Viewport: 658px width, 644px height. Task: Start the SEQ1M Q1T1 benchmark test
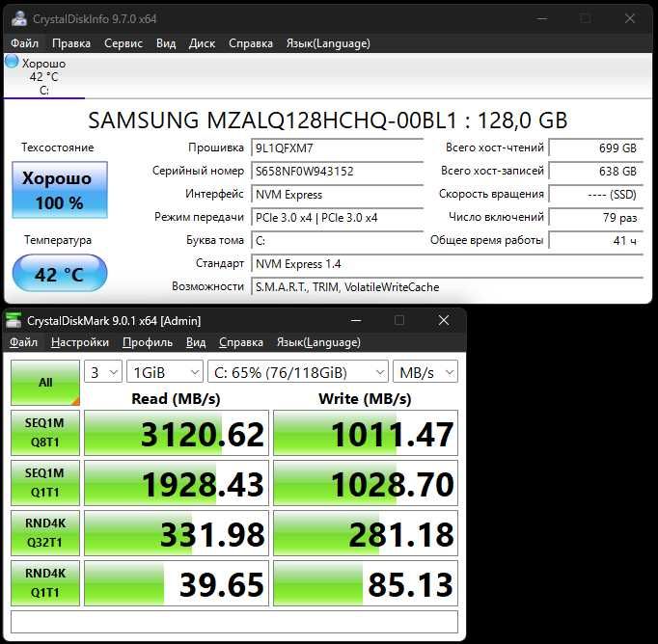click(x=45, y=483)
